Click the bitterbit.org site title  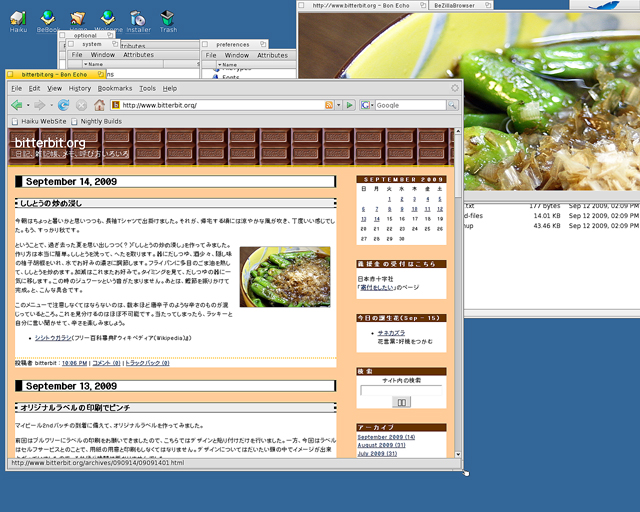50,143
